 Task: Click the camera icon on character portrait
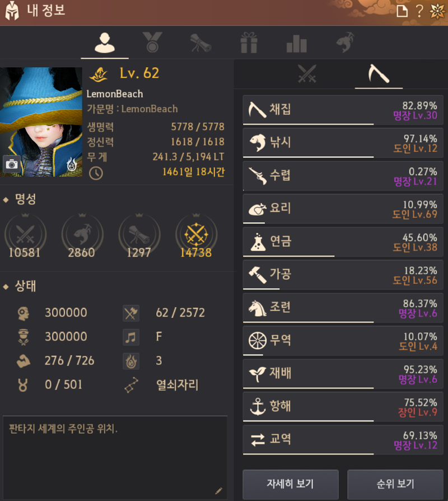click(x=12, y=164)
